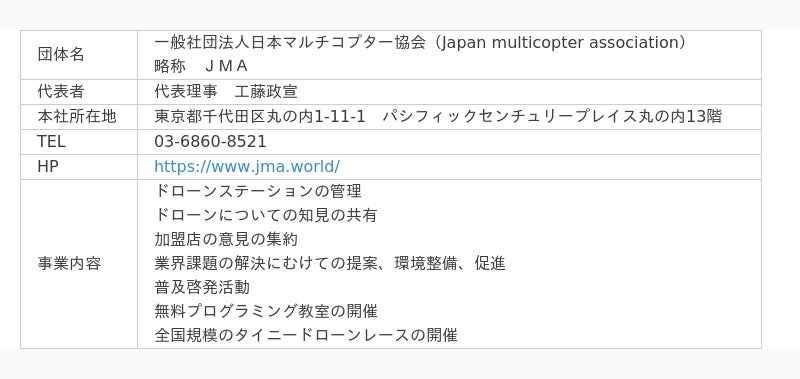
Task: Click the address text 東京都千代田区丸の内1-11-1
Action: click(260, 117)
